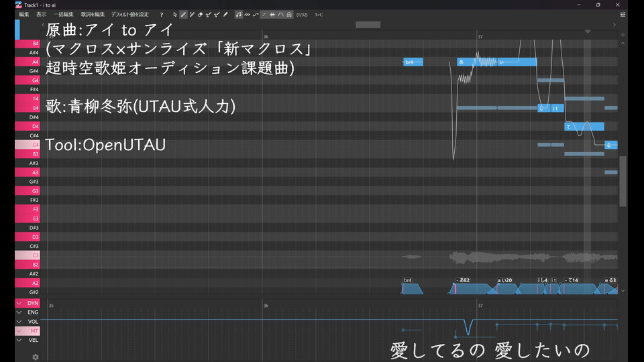Click the br4 breath note
Image resolution: width=644 pixels, height=362 pixels.
coord(413,62)
